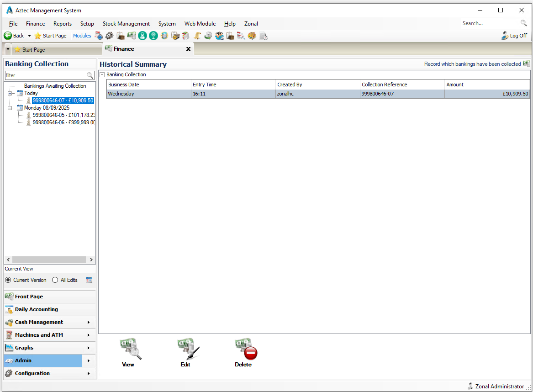Click the tree horizontal scrollbar right arrow
Screen dimensions: 533x392
(x=91, y=260)
